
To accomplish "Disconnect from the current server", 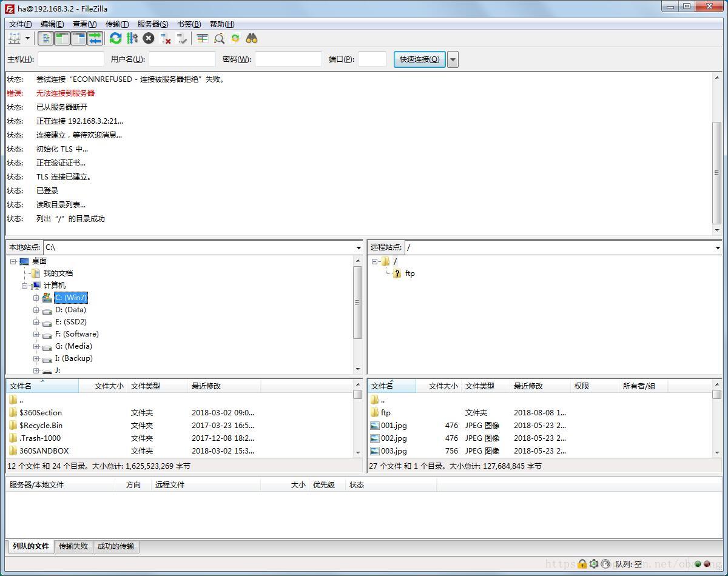I will coord(165,38).
